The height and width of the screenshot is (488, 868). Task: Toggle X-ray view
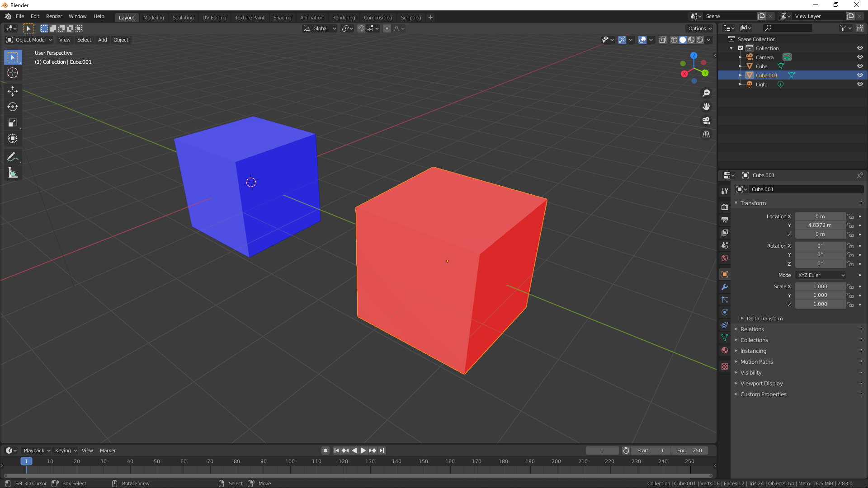(662, 40)
